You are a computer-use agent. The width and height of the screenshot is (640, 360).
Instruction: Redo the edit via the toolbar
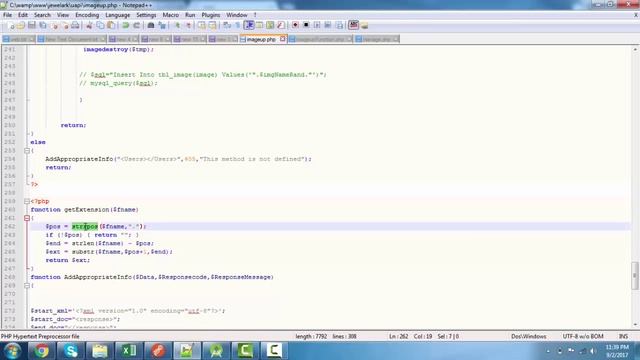tap(136, 25)
